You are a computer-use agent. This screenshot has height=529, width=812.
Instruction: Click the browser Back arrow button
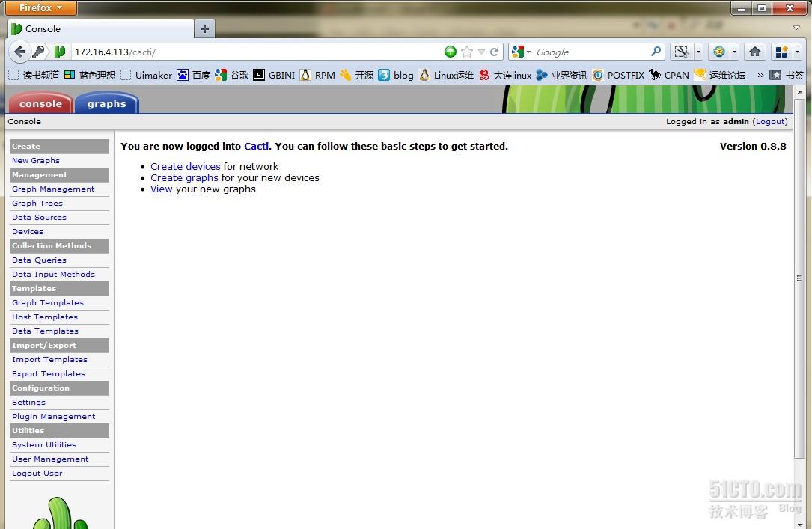(19, 52)
